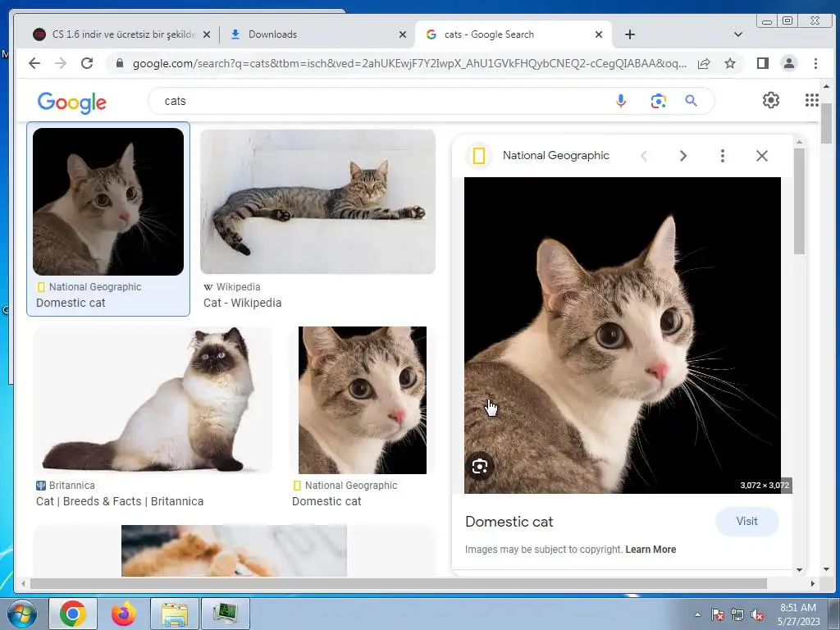840x630 pixels.
Task: Click large Domestic cat preview image
Action: point(623,336)
